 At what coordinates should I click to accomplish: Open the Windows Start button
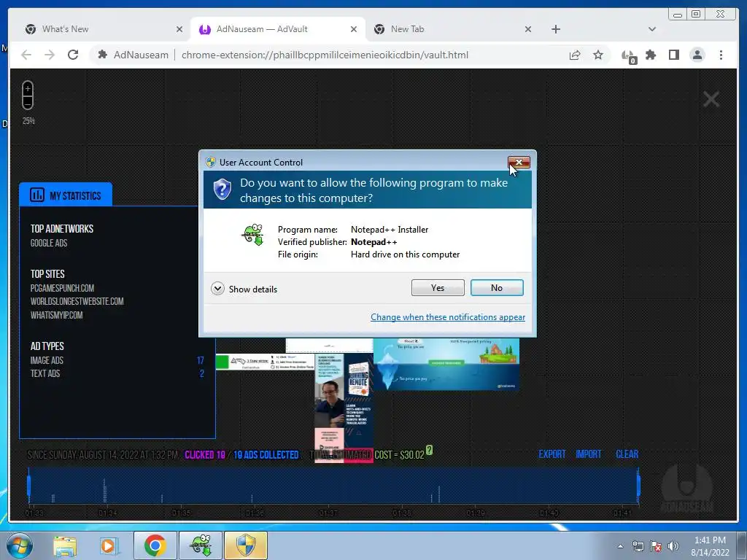tap(20, 545)
